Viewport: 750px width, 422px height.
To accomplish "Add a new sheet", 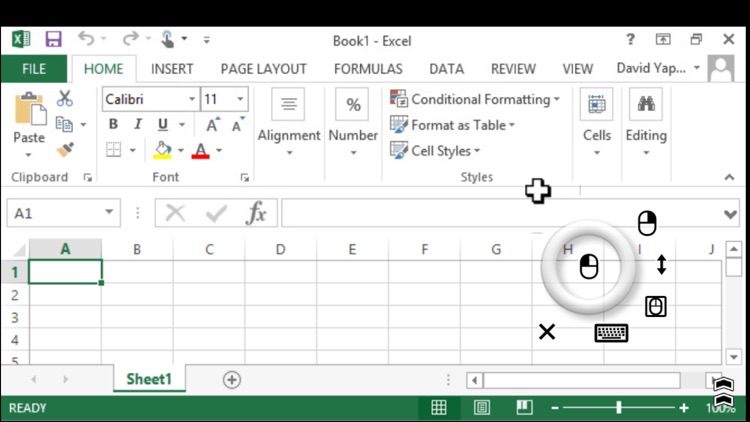I will pos(232,380).
